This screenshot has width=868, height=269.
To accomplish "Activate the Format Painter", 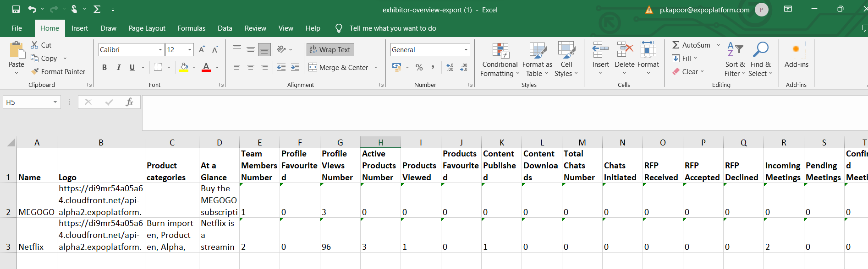I will [x=58, y=71].
